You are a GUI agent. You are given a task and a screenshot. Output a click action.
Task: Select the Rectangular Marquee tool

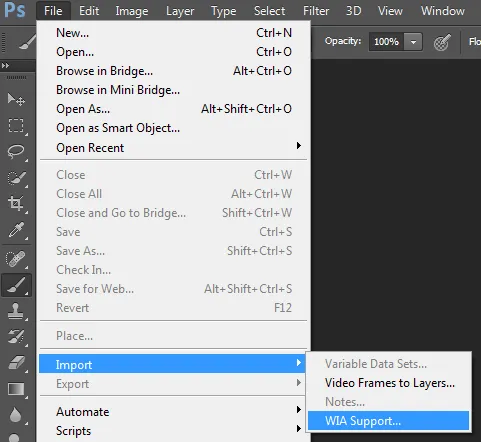pos(16,126)
